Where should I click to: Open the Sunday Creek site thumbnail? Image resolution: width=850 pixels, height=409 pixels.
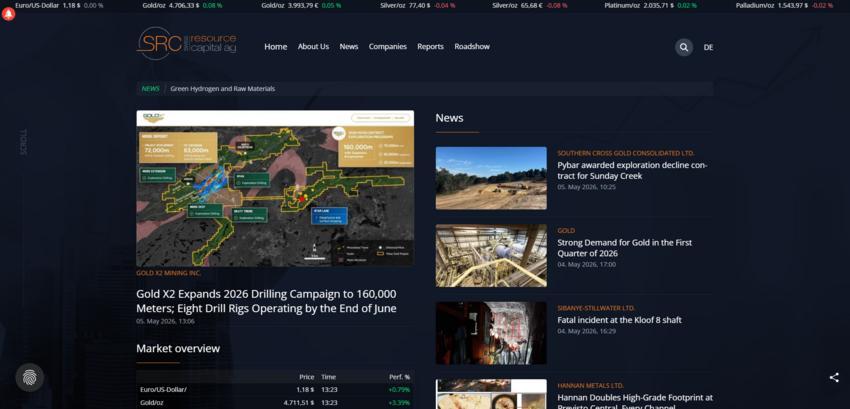[x=491, y=178]
